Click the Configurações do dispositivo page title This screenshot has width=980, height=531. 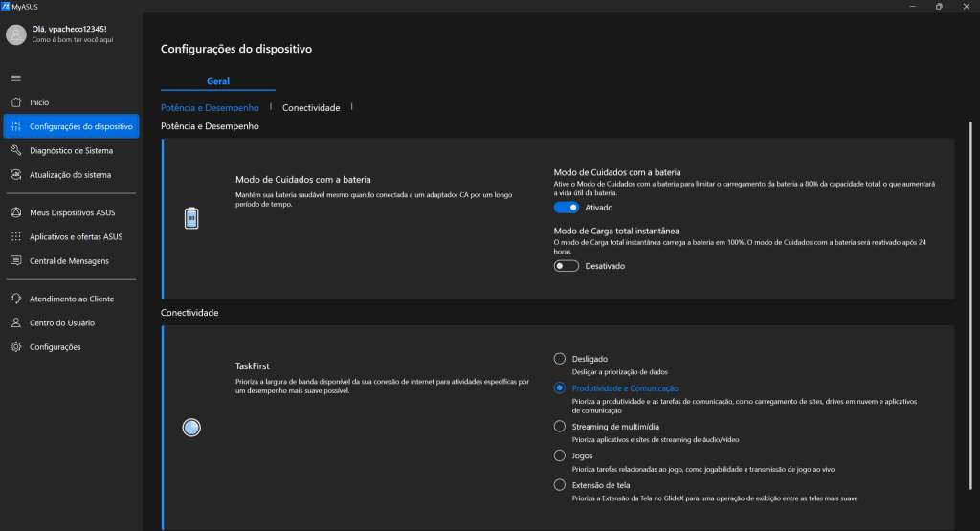[236, 49]
